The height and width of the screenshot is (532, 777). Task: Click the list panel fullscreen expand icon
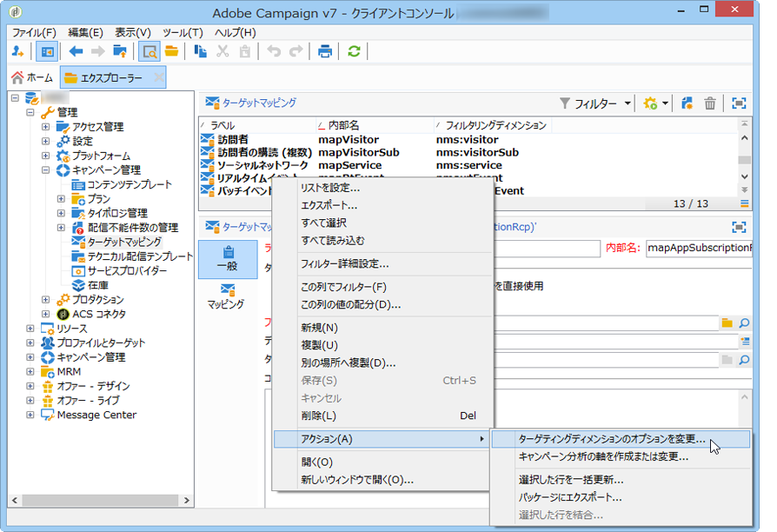[x=739, y=103]
